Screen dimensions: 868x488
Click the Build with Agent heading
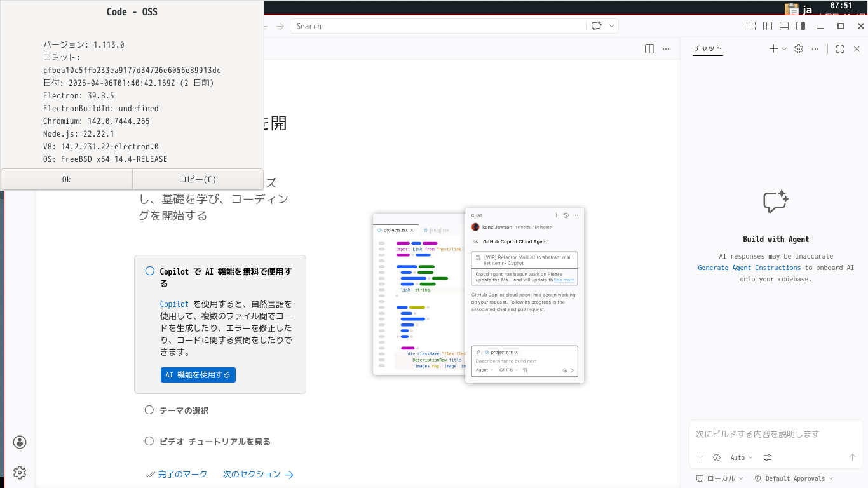[x=776, y=240]
